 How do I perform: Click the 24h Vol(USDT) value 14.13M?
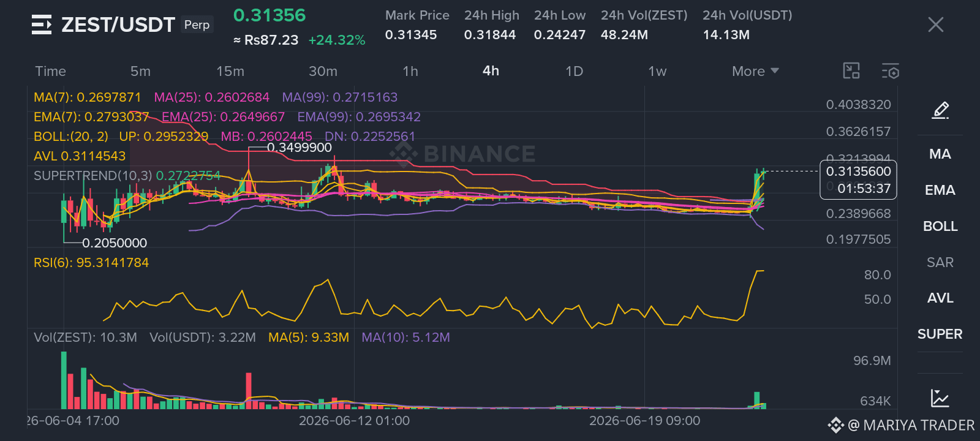click(726, 35)
